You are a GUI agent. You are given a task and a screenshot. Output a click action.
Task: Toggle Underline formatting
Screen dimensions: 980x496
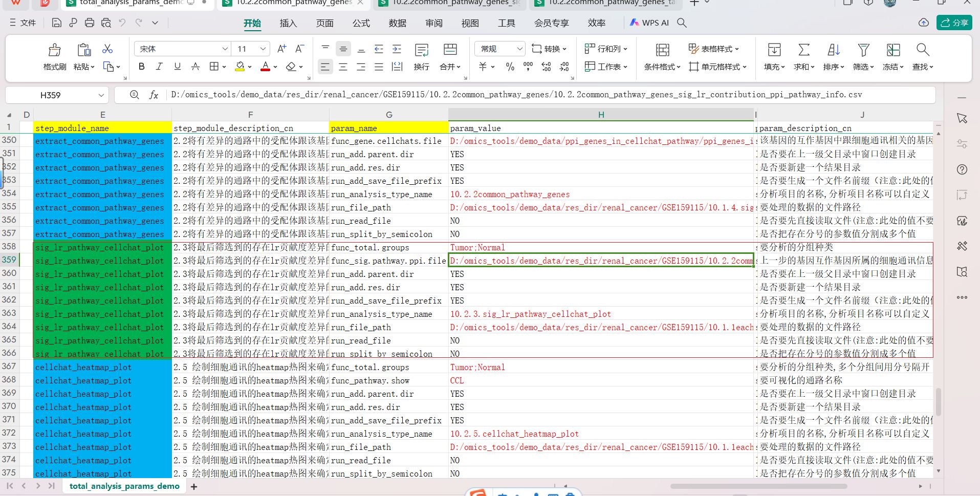click(x=178, y=67)
